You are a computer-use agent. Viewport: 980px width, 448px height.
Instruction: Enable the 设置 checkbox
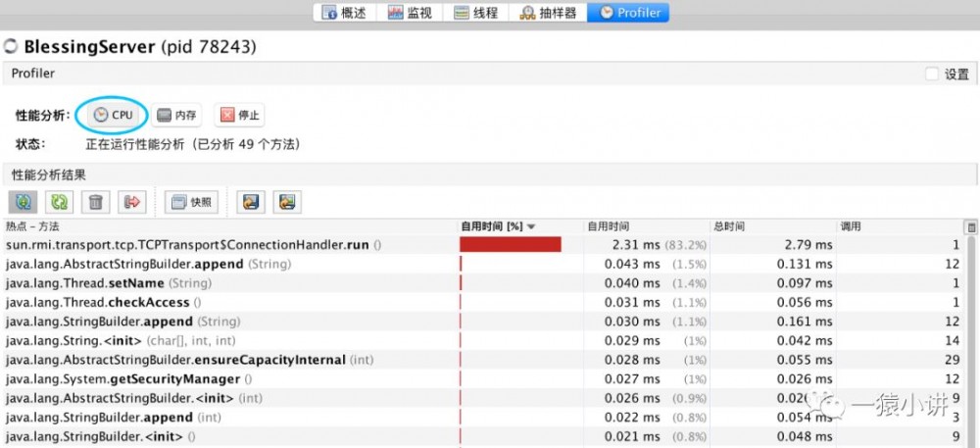[932, 75]
